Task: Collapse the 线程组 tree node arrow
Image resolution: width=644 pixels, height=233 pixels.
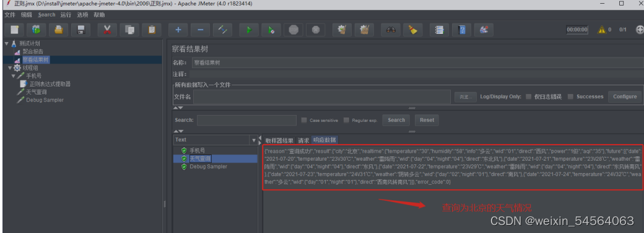Action: click(10, 68)
